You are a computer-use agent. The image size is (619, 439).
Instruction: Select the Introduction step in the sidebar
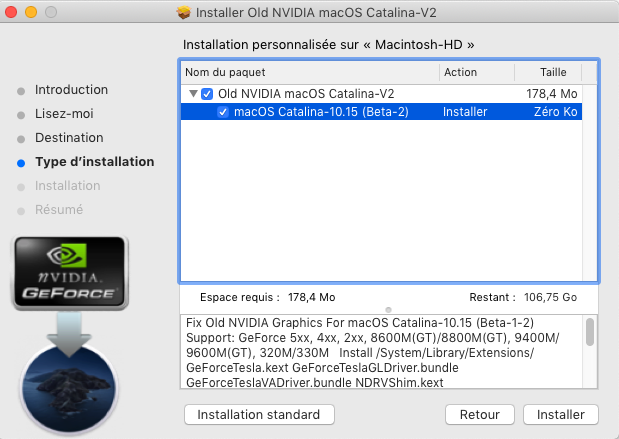pos(71,90)
